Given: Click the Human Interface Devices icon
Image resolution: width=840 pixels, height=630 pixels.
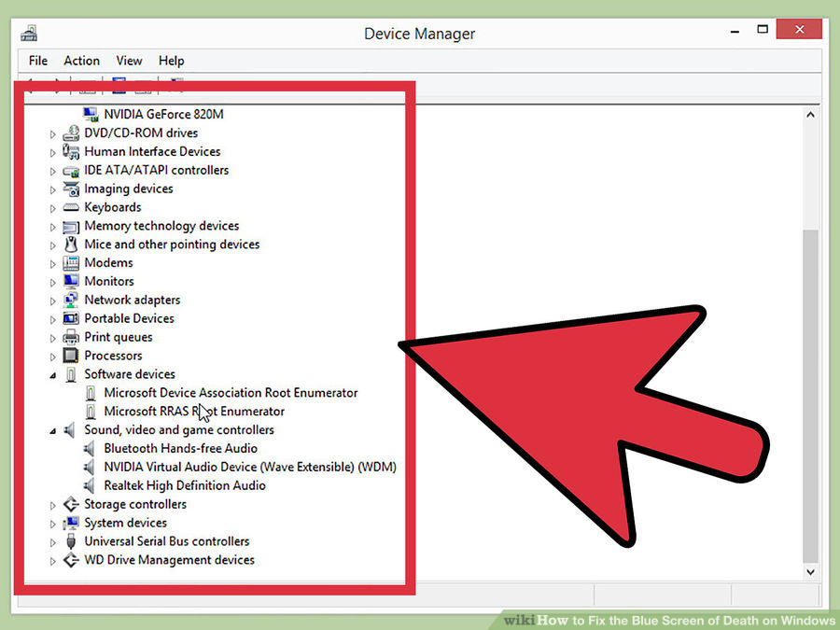Looking at the screenshot, I should point(71,151).
